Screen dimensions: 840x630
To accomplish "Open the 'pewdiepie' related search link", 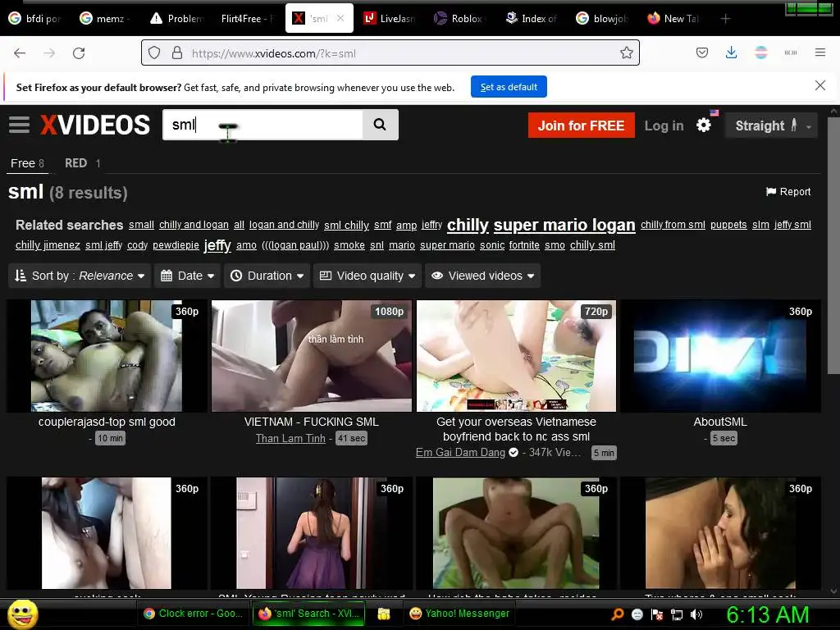I will [x=176, y=244].
